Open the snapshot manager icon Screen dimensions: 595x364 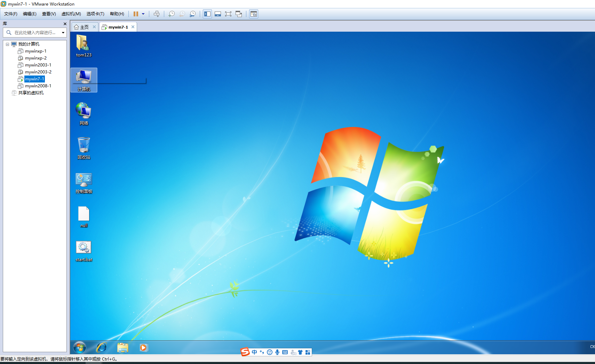tap(192, 14)
